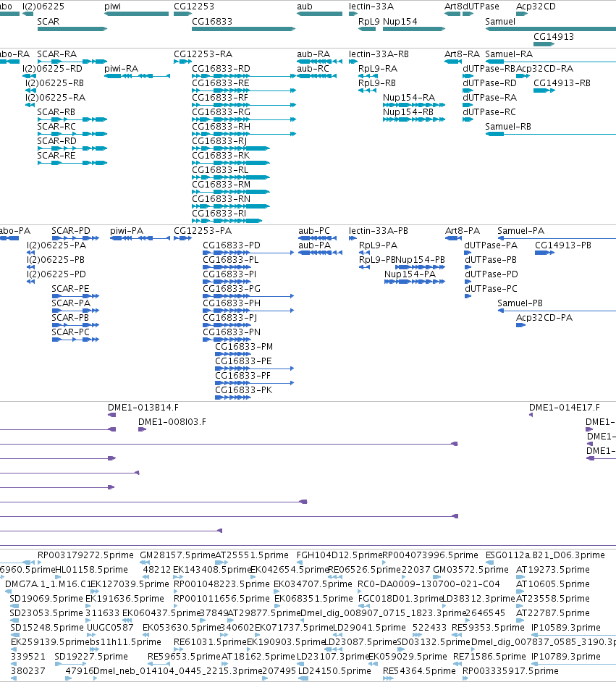Select EST FGH104D12.5prime
This screenshot has width=616, height=682.
point(300,563)
